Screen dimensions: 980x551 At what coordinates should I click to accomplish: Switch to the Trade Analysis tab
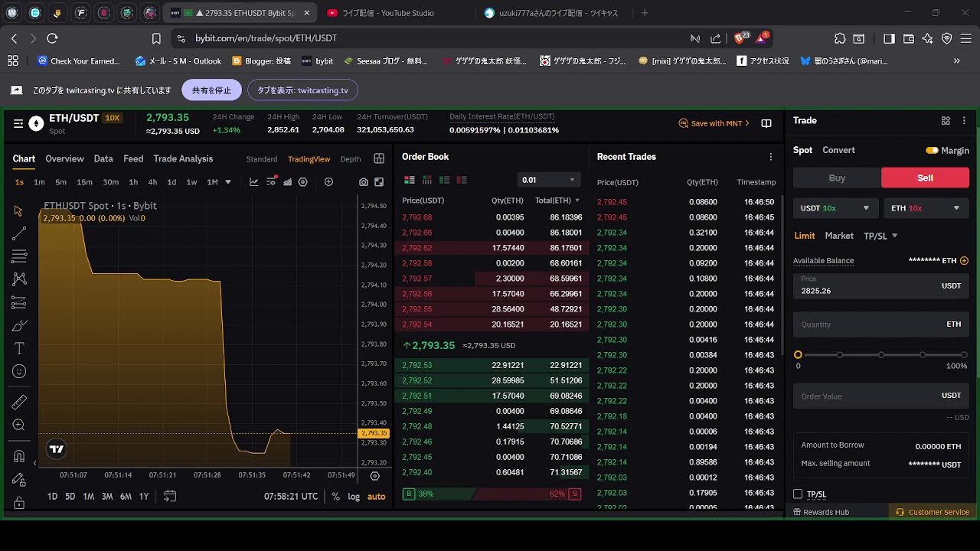click(x=185, y=158)
